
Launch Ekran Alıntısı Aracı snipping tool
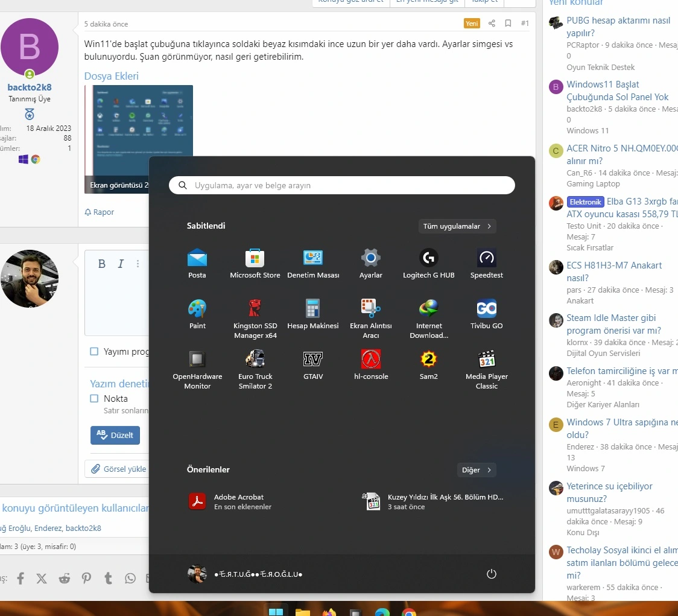(x=370, y=319)
